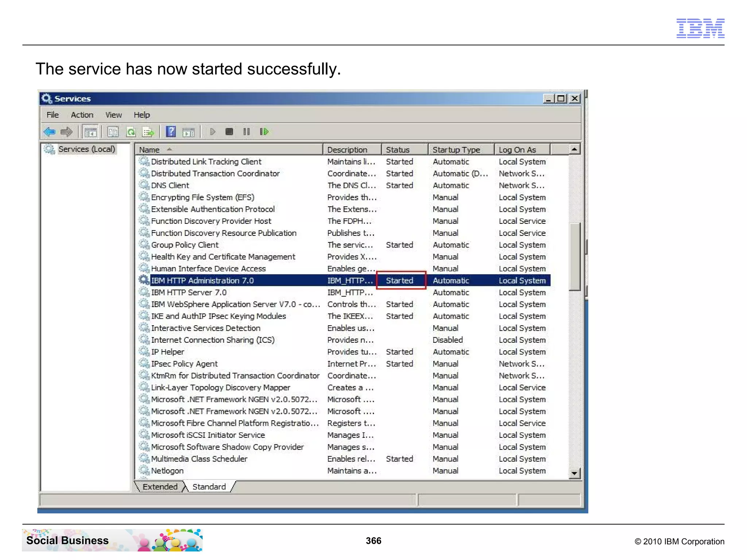This screenshot has height=560, width=747.
Task: Close the Services window
Action: click(574, 98)
